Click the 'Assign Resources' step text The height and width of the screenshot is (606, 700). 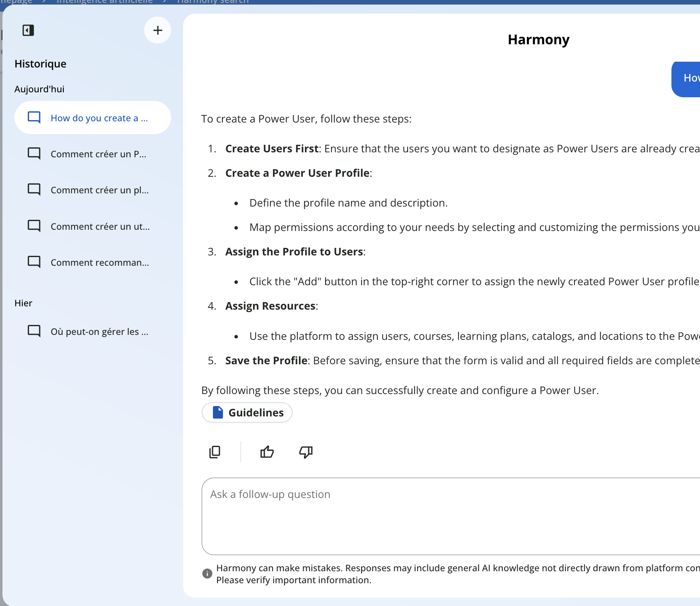[x=270, y=306]
